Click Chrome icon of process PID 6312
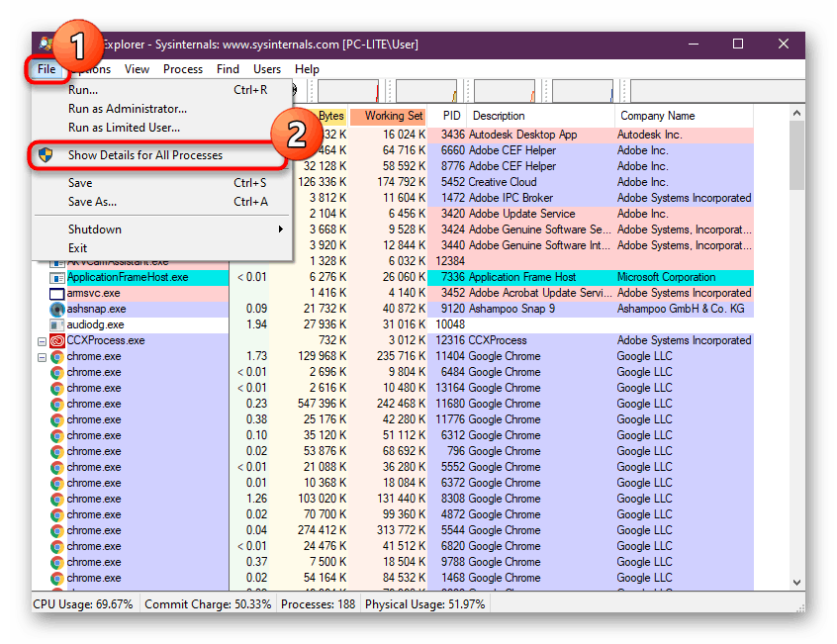Viewport: 837px width, 644px height. [57, 436]
